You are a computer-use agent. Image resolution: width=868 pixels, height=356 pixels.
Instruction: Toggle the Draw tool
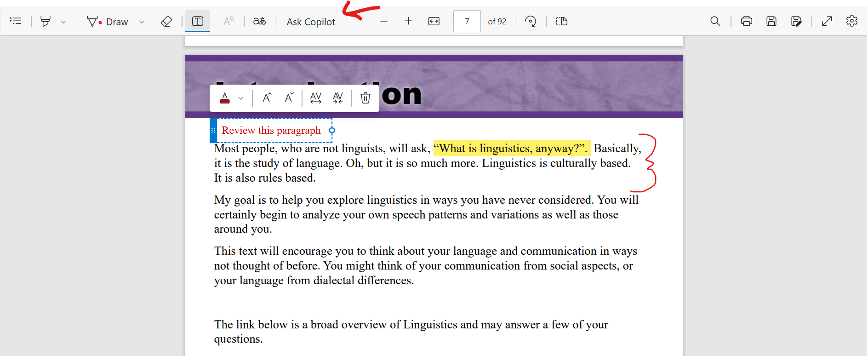(x=108, y=22)
